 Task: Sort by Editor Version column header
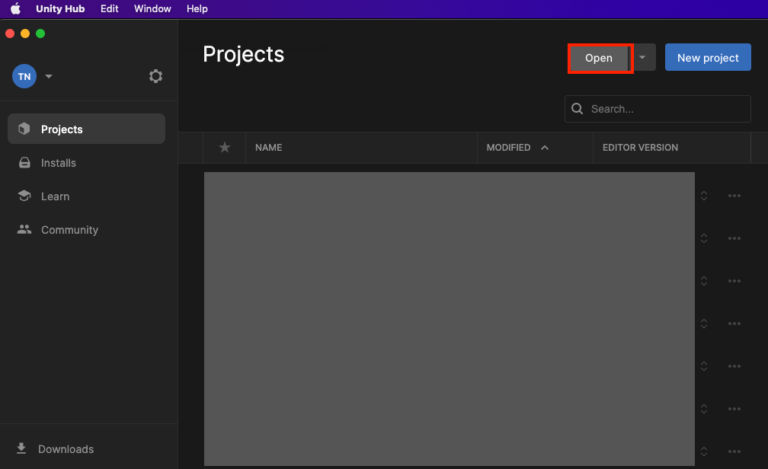pos(640,147)
